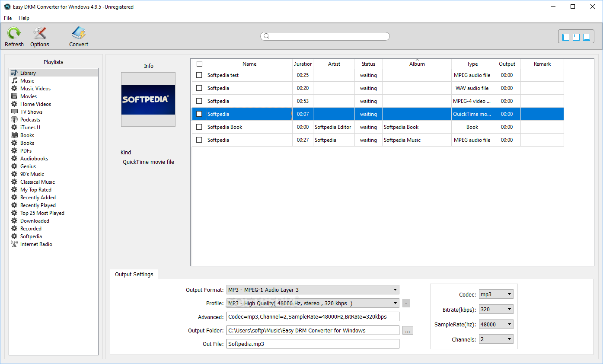603x364 pixels.
Task: Open the Codec dropdown
Action: pyautogui.click(x=496, y=294)
